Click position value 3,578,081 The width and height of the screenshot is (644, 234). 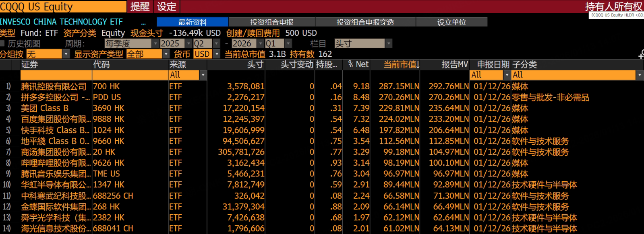point(246,86)
